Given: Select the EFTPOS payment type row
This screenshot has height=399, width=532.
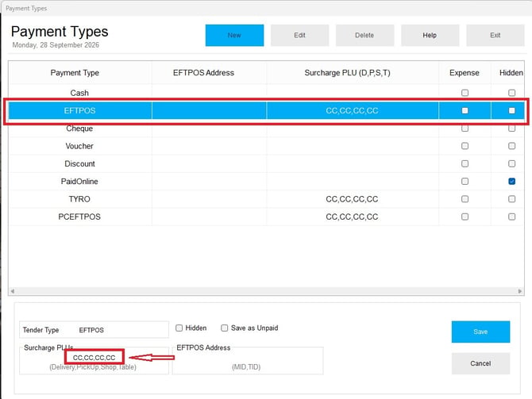Looking at the screenshot, I should (266, 110).
